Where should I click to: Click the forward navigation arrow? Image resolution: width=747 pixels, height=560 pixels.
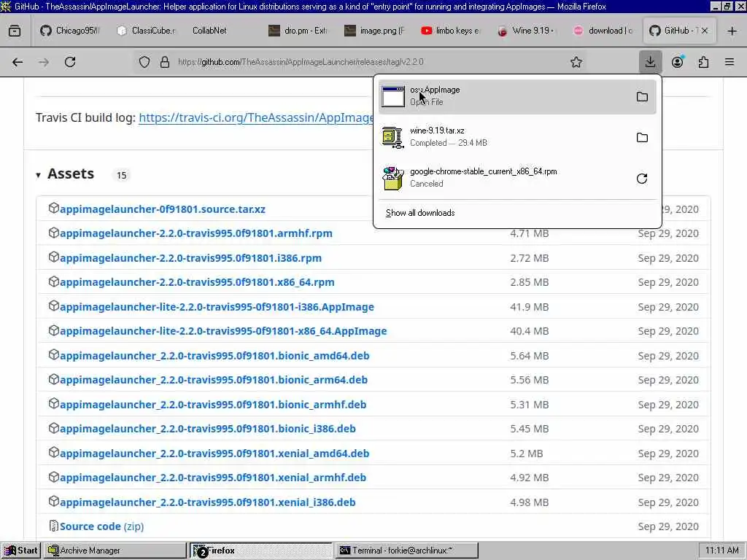click(44, 62)
